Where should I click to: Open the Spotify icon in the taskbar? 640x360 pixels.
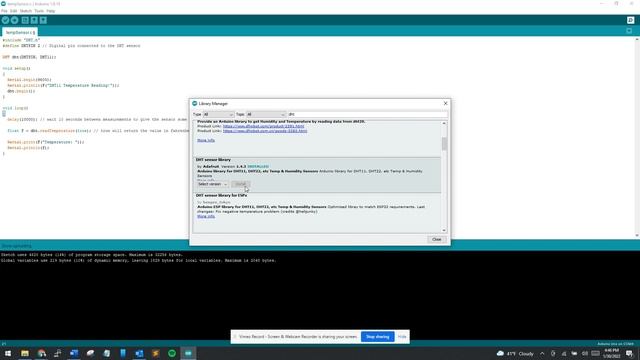(172, 353)
